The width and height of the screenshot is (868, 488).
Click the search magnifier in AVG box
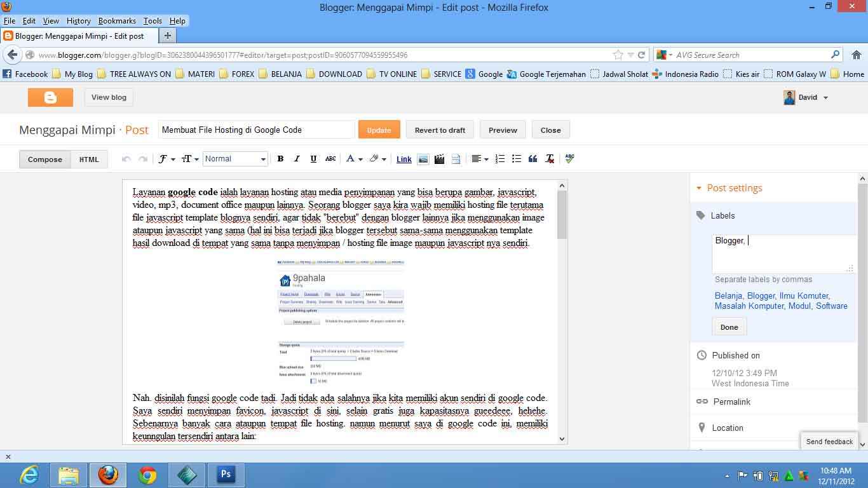836,55
